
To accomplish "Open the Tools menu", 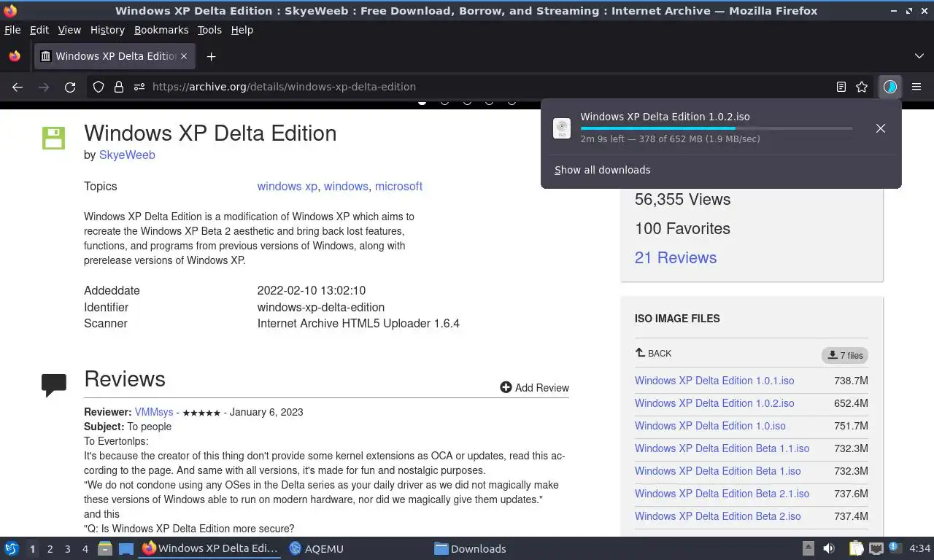I will click(209, 30).
